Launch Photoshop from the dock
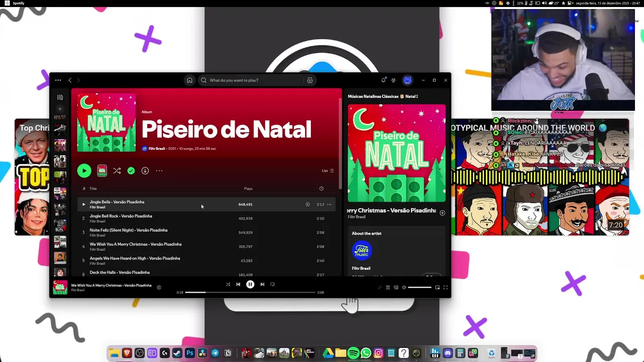 click(x=190, y=353)
